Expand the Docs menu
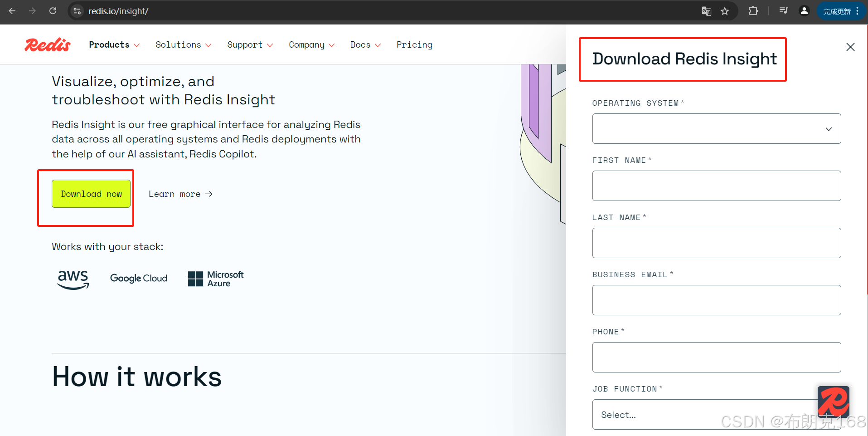868x436 pixels. 366,45
